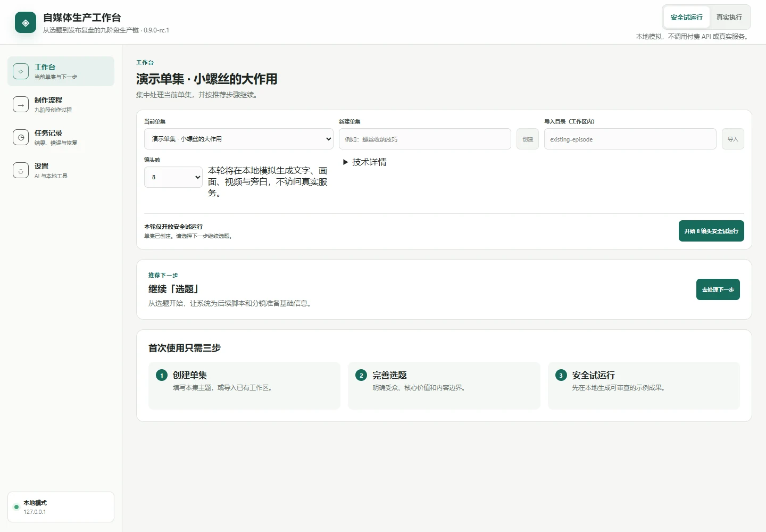Open 任务记录 navigation item

tap(61, 137)
